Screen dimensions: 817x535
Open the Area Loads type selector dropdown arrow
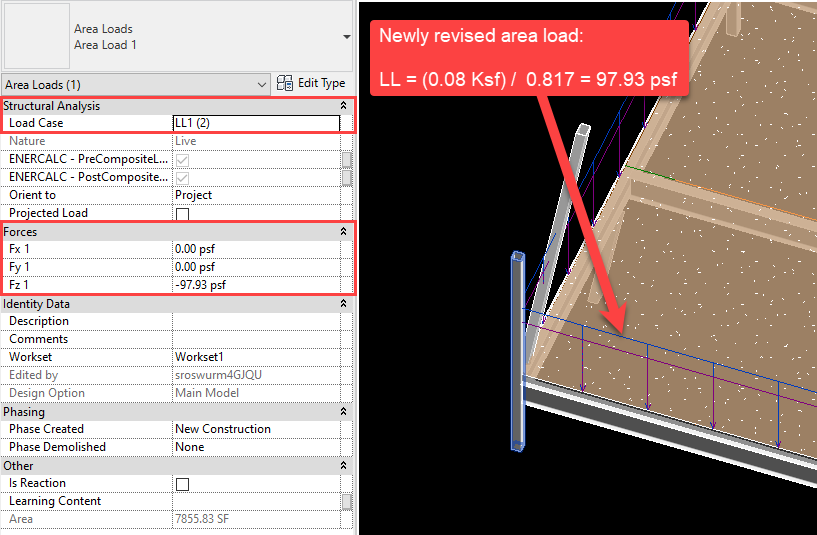(346, 37)
